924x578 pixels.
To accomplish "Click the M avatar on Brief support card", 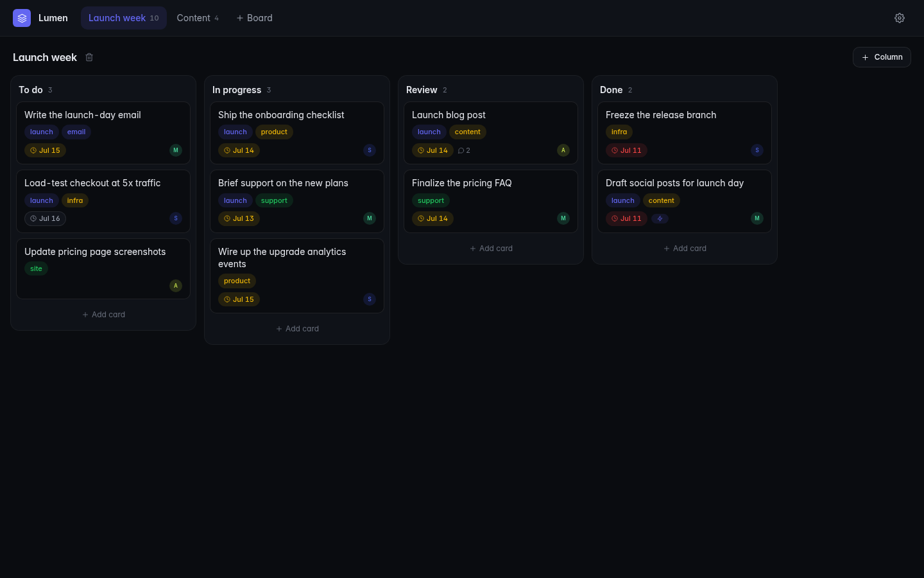I will tap(370, 218).
